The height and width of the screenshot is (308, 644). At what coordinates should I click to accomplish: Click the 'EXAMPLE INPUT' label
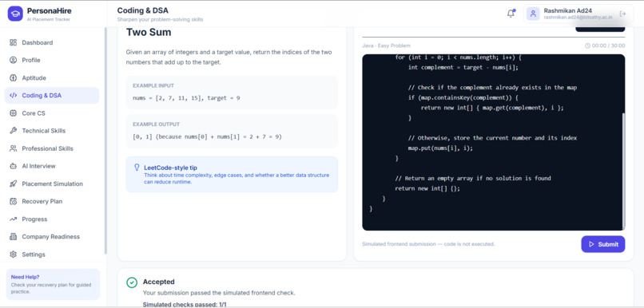point(153,85)
